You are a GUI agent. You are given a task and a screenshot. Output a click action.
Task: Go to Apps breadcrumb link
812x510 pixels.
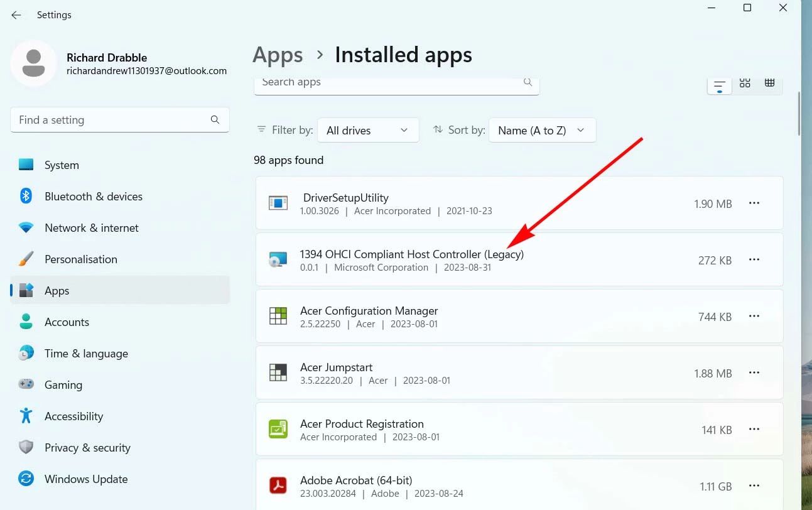pos(278,55)
